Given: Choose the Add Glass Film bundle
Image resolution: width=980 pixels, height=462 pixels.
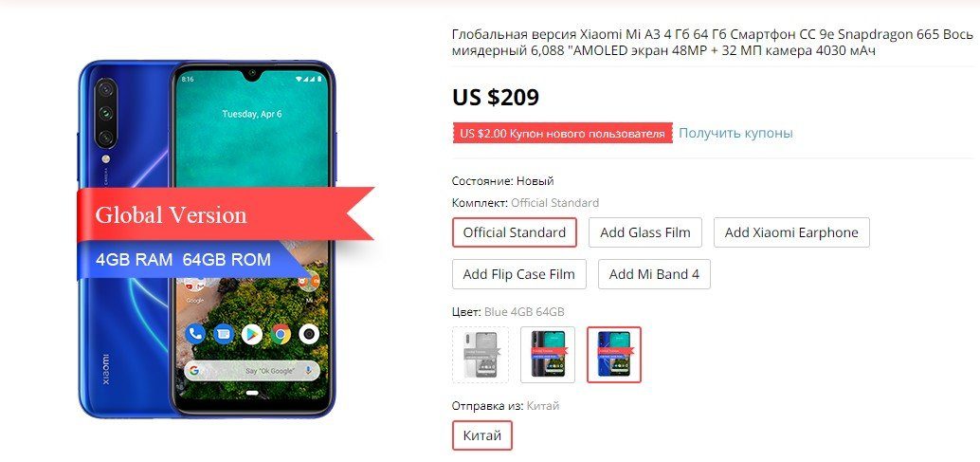Looking at the screenshot, I should [x=645, y=232].
